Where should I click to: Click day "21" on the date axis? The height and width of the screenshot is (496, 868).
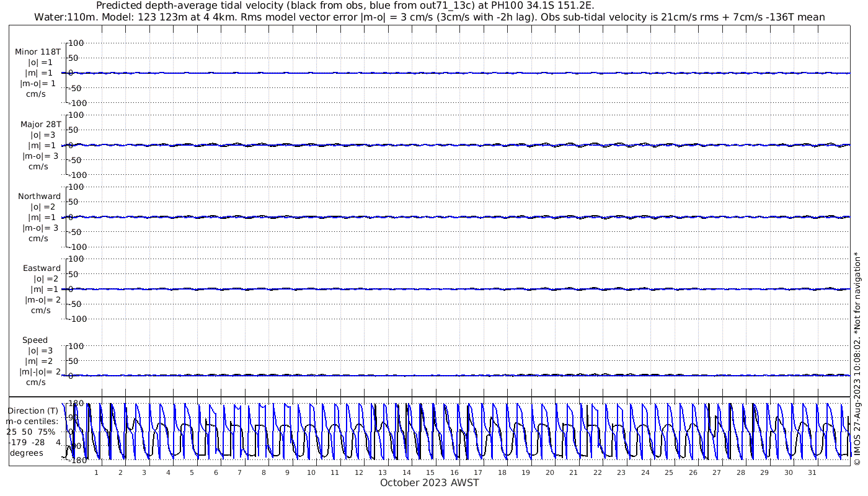click(x=573, y=472)
